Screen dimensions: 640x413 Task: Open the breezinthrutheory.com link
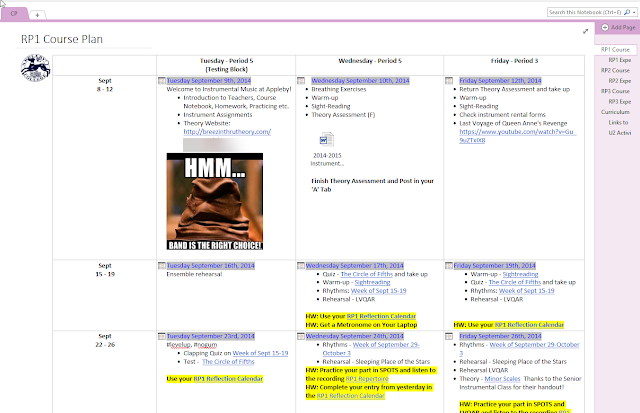tap(227, 132)
